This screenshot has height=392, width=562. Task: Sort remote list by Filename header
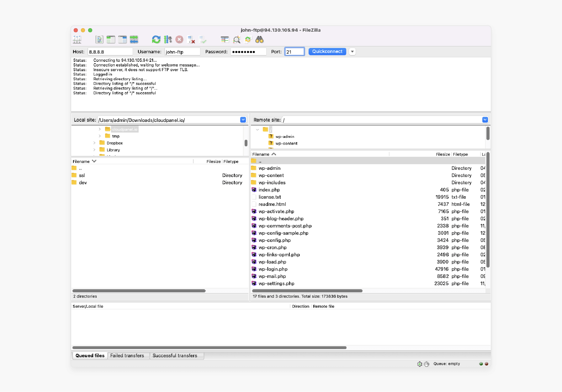click(x=320, y=154)
